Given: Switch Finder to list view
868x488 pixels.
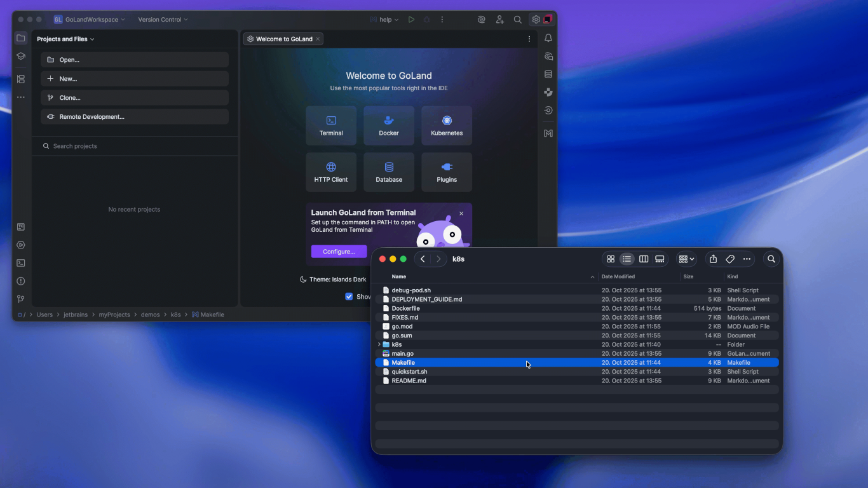Looking at the screenshot, I should coord(627,259).
